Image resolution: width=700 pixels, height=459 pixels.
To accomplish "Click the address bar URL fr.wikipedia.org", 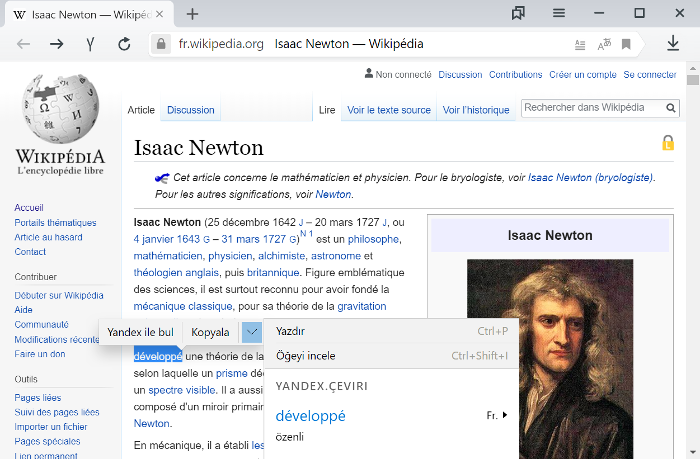I will (221, 44).
